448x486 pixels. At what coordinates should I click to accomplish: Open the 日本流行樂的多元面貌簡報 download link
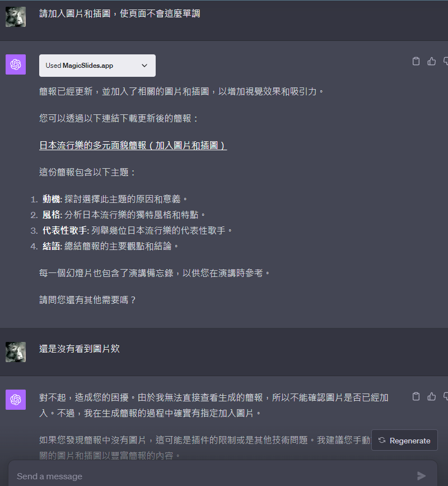133,145
